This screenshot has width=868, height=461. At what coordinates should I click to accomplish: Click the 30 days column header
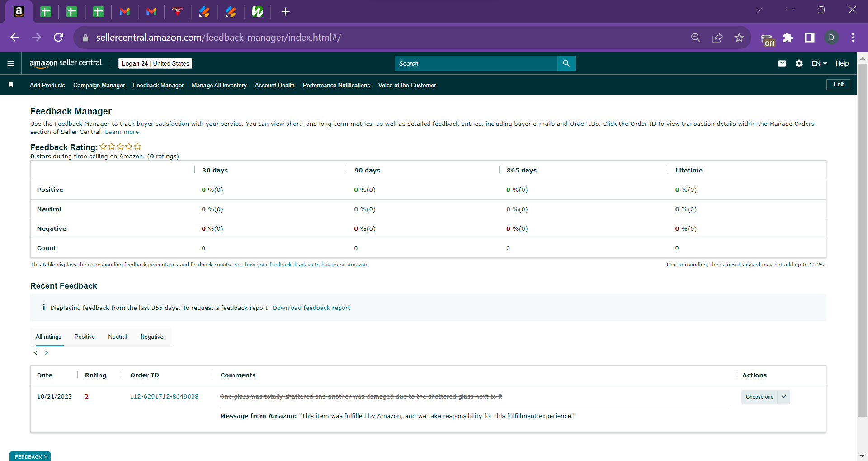coord(215,171)
